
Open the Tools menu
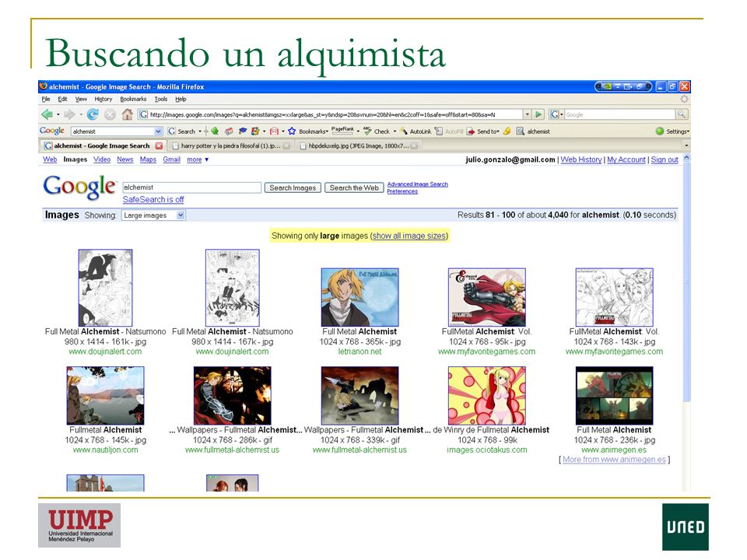pyautogui.click(x=161, y=99)
